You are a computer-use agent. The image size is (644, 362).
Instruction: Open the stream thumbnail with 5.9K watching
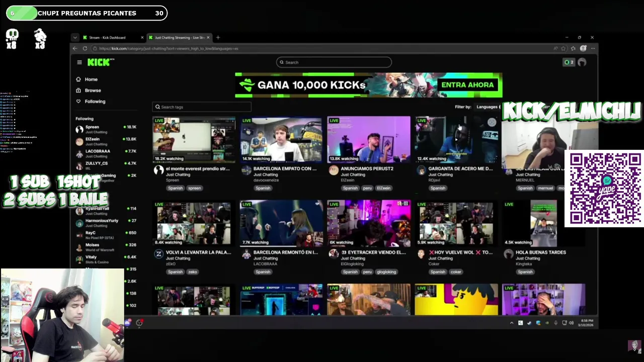click(456, 223)
